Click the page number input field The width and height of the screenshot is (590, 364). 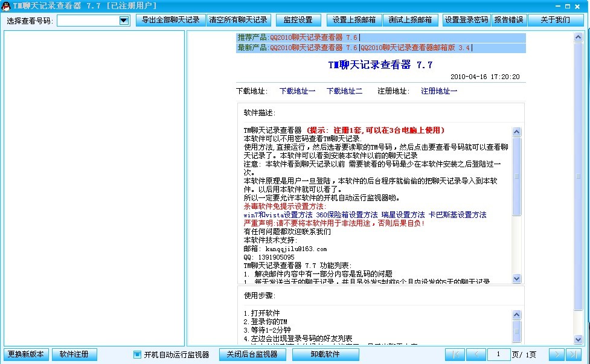pos(498,354)
